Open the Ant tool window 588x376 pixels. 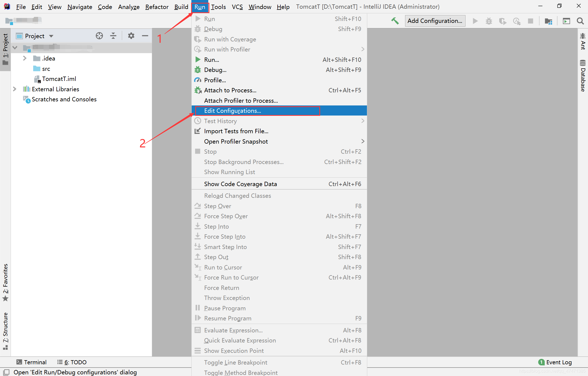click(583, 41)
